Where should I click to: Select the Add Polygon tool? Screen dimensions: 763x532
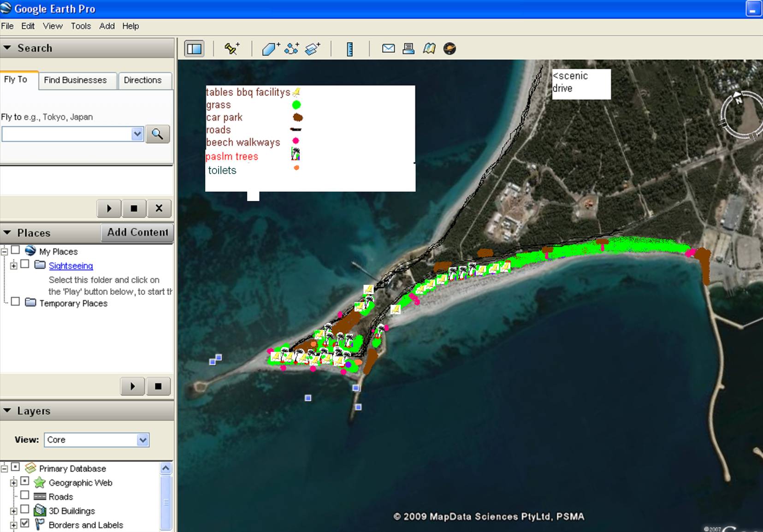point(271,48)
